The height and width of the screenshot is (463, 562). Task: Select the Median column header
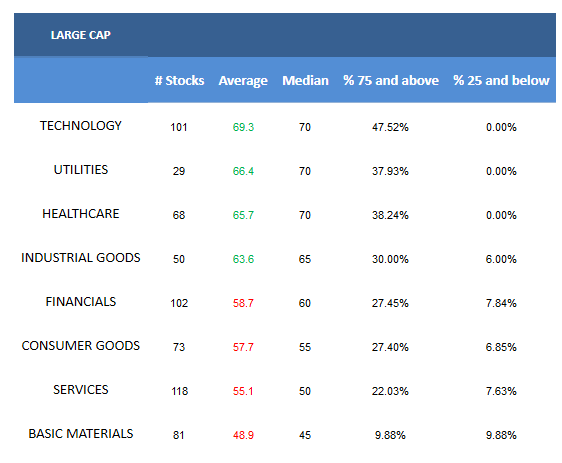305,80
